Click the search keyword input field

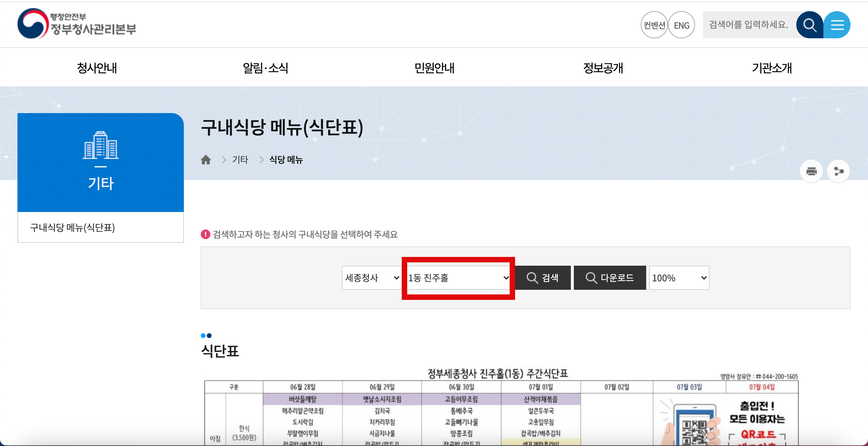pyautogui.click(x=749, y=25)
